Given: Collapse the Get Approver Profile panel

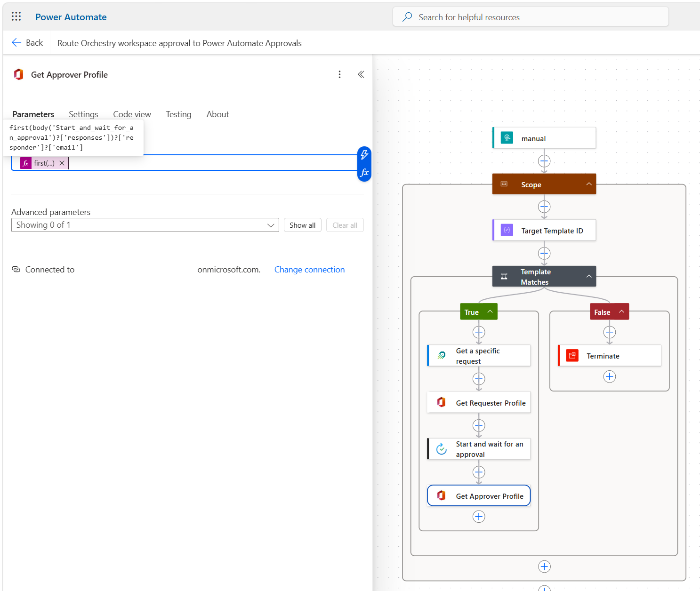Looking at the screenshot, I should (x=361, y=74).
